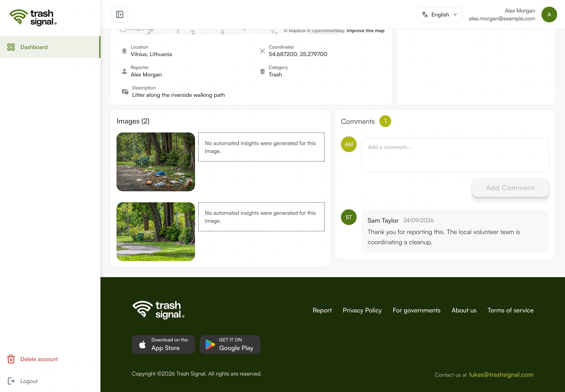
Task: Click the Images (2) heading
Action: click(133, 121)
